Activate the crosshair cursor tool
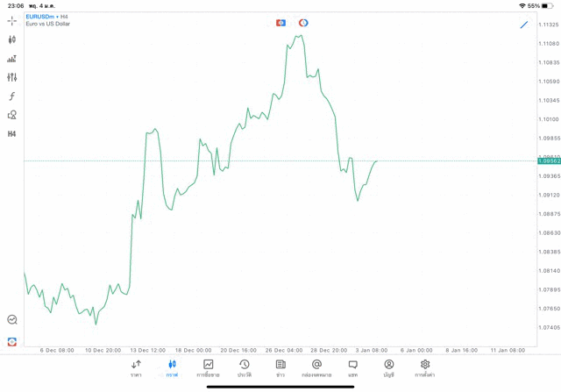The image size is (561, 392). tap(12, 20)
